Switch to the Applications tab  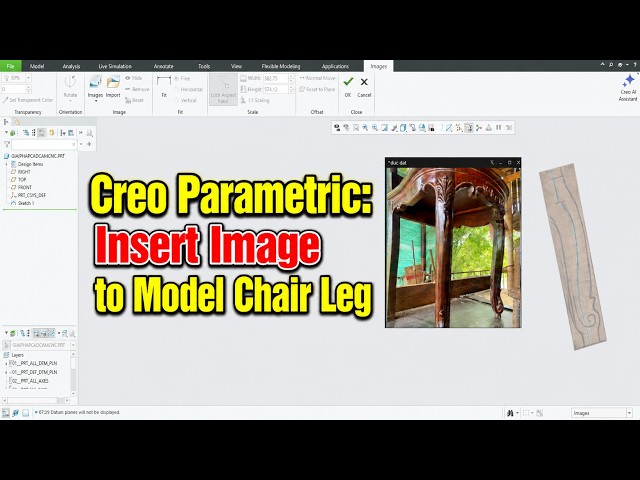click(335, 66)
